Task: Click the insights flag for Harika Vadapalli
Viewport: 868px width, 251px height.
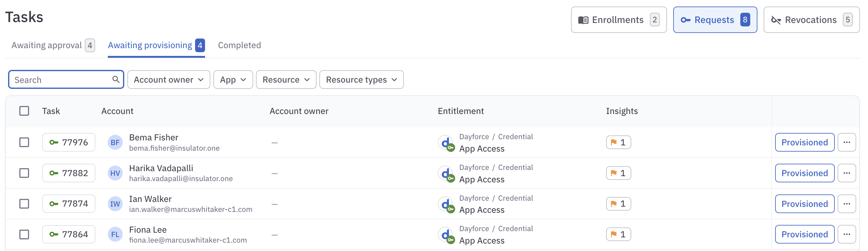Action: pos(618,173)
